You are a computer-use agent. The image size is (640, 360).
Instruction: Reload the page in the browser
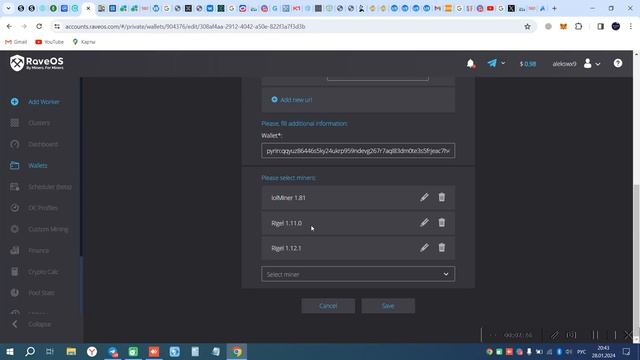tap(39, 27)
